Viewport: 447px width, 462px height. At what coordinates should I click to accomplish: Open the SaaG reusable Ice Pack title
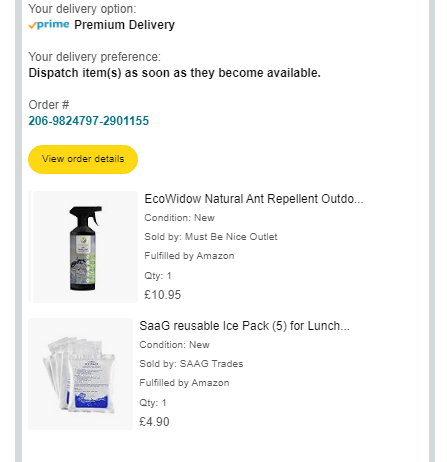244,326
